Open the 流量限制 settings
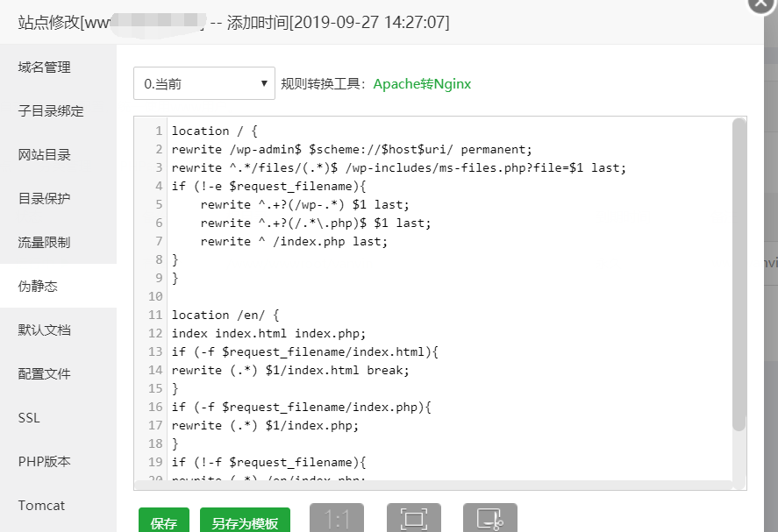Viewport: 778px width, 532px height. click(45, 243)
